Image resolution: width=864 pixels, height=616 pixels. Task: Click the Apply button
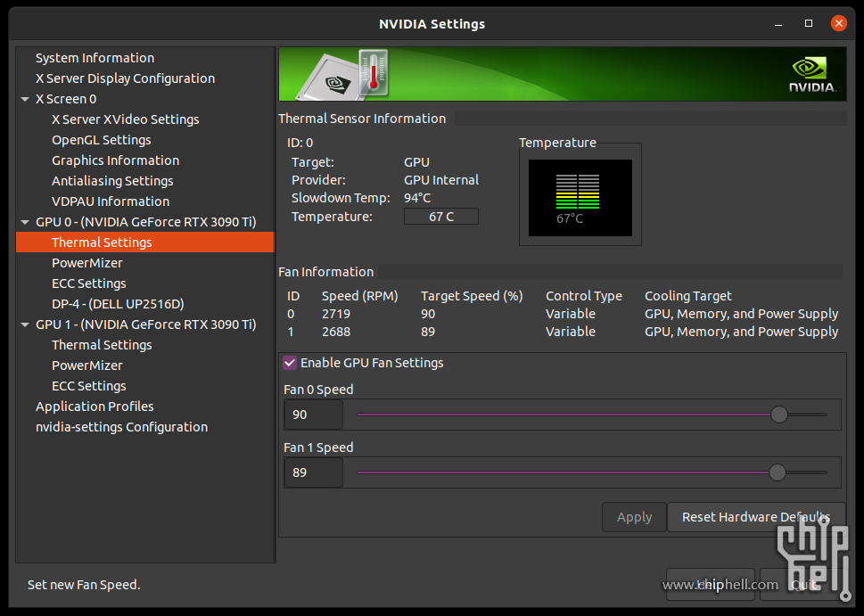point(634,517)
